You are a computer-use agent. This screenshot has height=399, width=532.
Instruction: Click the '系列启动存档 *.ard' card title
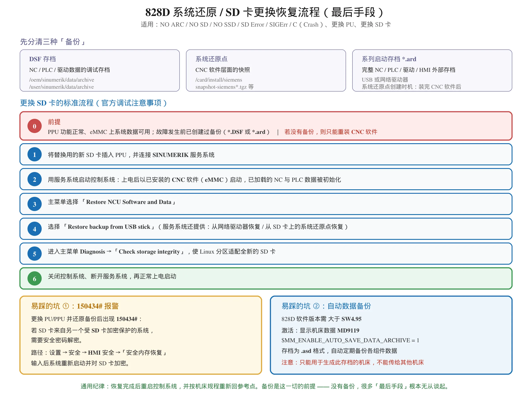click(x=389, y=59)
